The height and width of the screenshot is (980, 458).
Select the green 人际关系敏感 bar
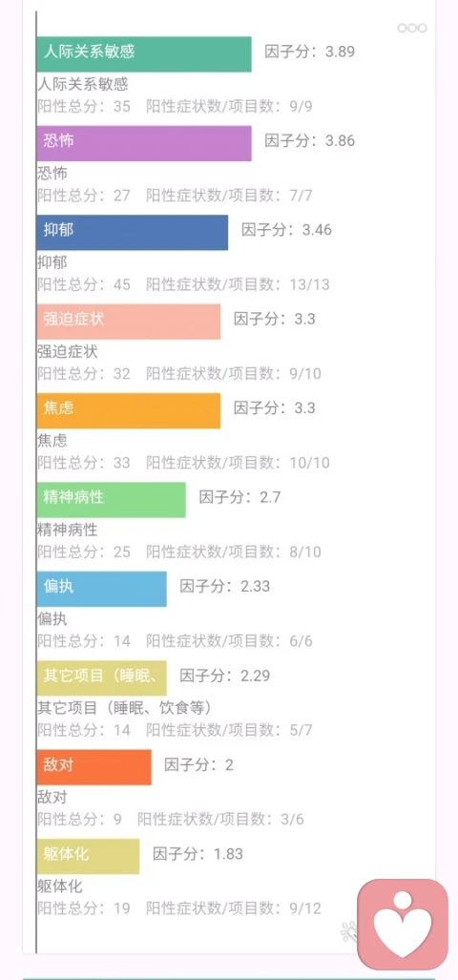tap(144, 54)
